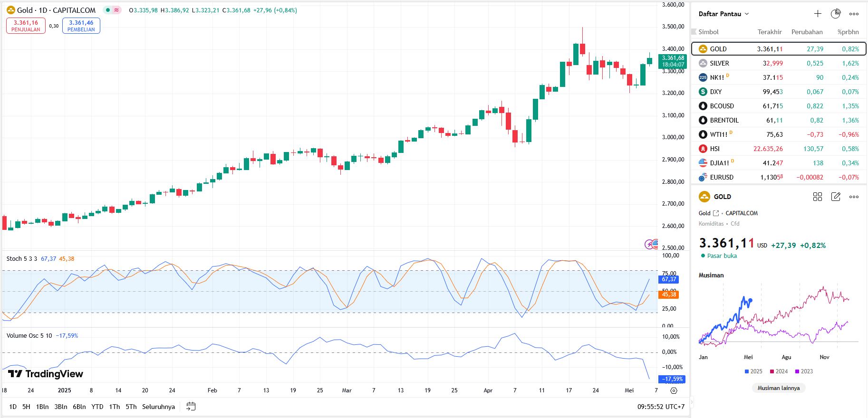Open the watchlist three-dots menu
Image resolution: width=868 pixels, height=418 pixels.
coord(854,14)
